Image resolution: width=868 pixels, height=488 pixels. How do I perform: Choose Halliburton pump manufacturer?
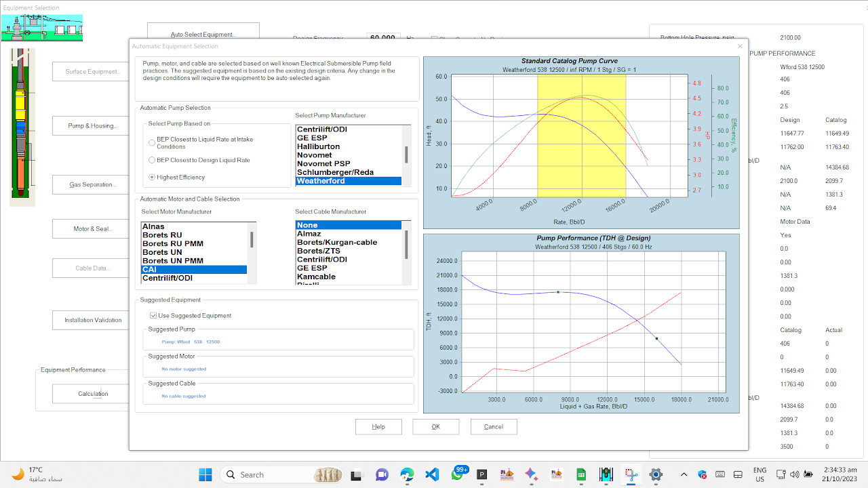pos(349,146)
